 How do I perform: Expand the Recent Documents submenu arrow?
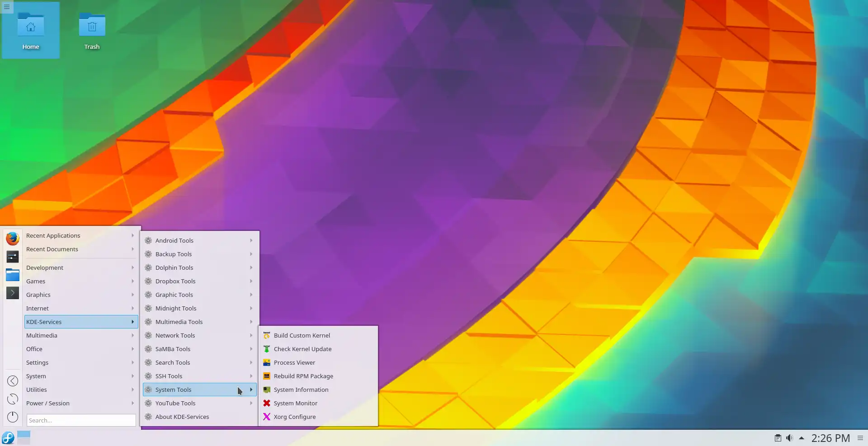[133, 249]
